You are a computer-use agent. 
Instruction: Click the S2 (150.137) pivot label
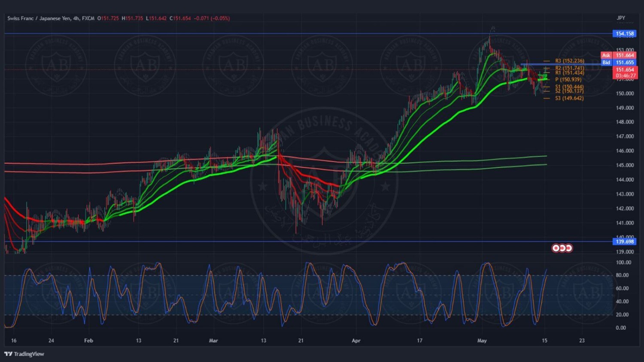click(x=569, y=91)
